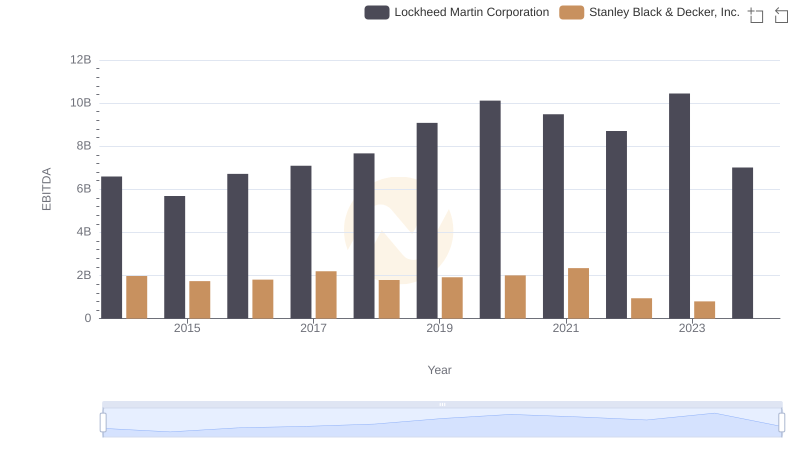The image size is (800, 461).
Task: Toggle Stanley Black & Decker legend series
Action: (649, 12)
